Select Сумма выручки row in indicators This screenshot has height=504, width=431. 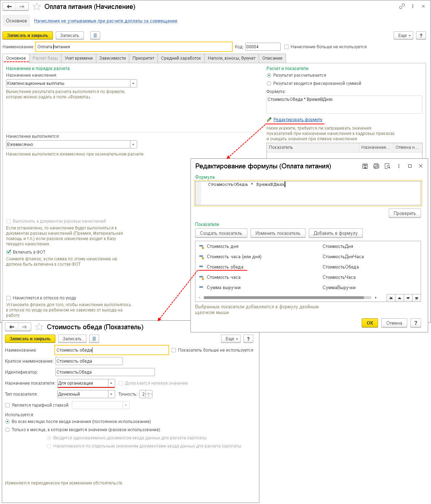308,288
